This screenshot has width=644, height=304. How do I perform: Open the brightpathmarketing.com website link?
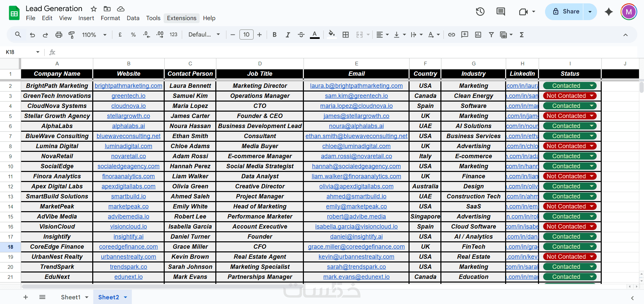pos(128,86)
